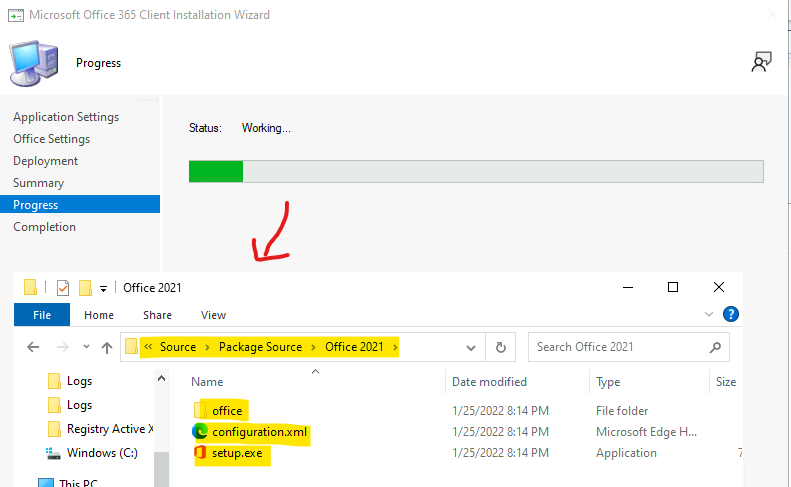Open the office folder in file list
This screenshot has height=487, width=791.
coord(227,411)
